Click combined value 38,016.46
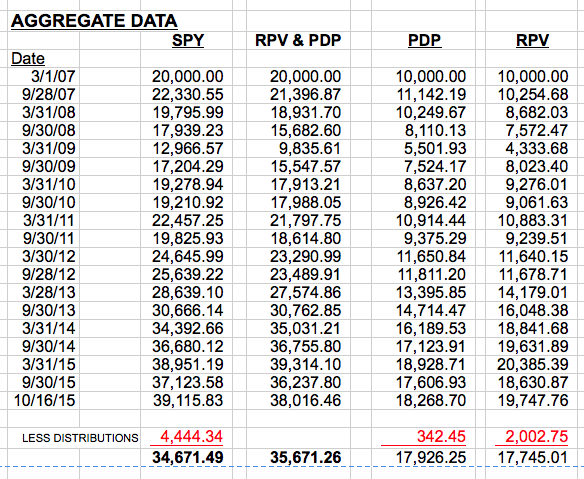 click(305, 400)
